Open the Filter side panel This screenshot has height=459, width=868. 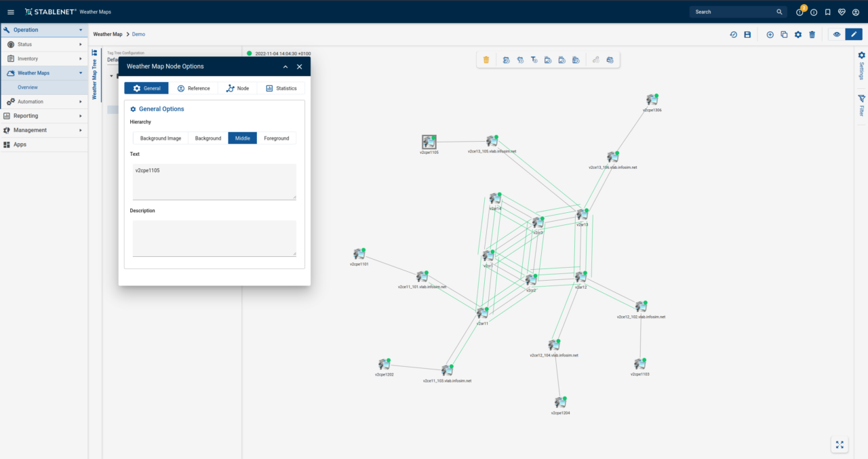coord(861,105)
